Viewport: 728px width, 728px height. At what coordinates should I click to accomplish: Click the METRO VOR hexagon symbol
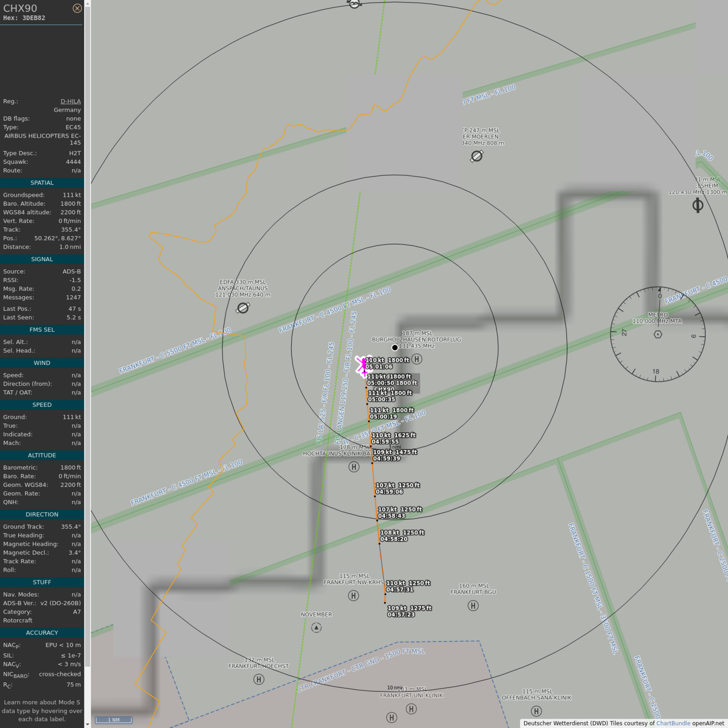pos(658,334)
